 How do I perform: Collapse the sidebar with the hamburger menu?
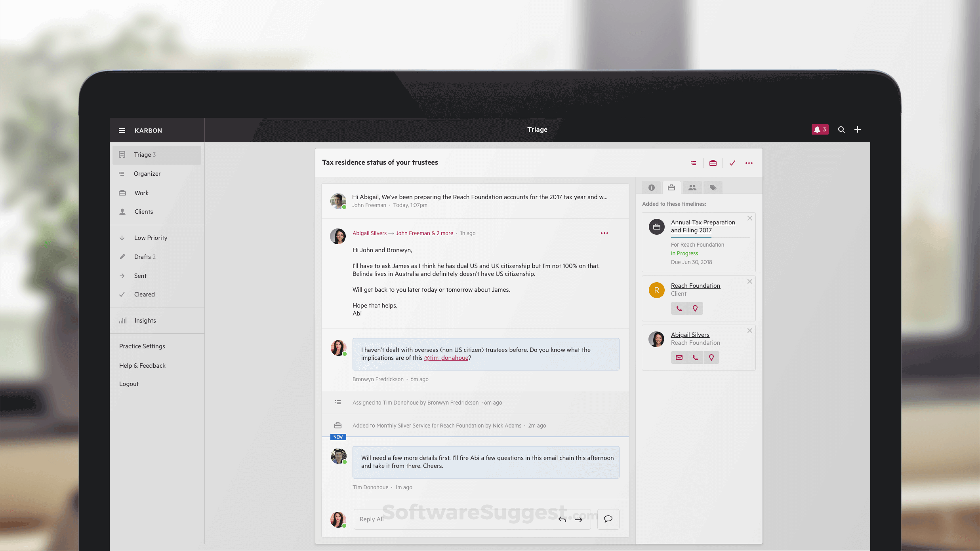point(122,130)
